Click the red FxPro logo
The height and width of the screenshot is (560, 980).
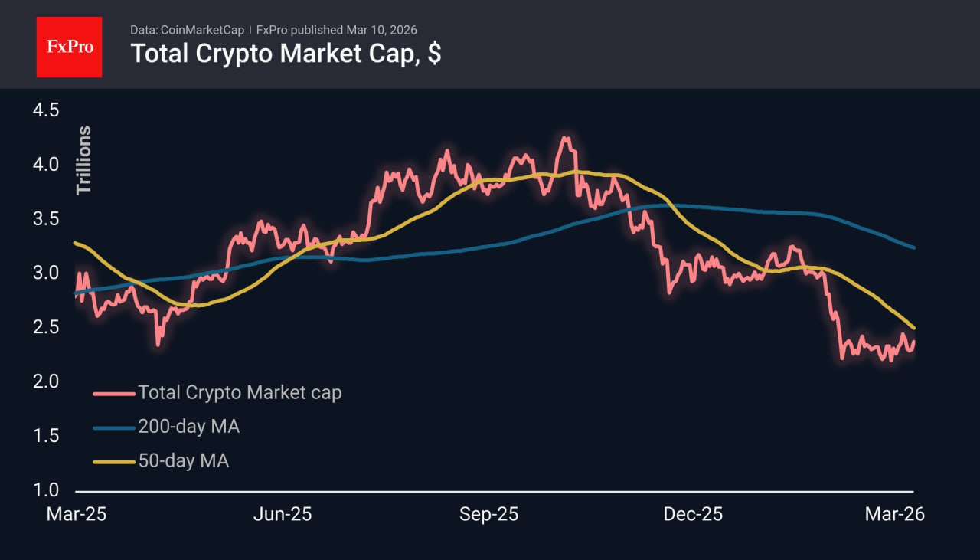coord(69,47)
